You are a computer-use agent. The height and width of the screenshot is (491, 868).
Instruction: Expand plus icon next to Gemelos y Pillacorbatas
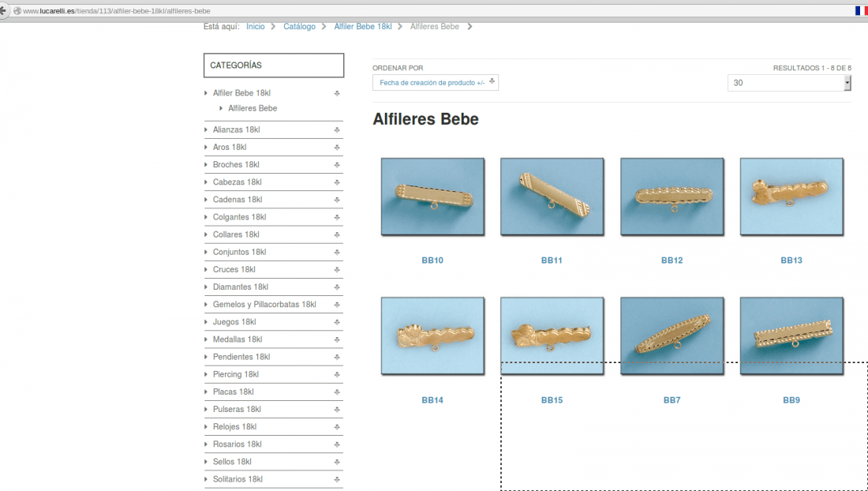coord(337,305)
